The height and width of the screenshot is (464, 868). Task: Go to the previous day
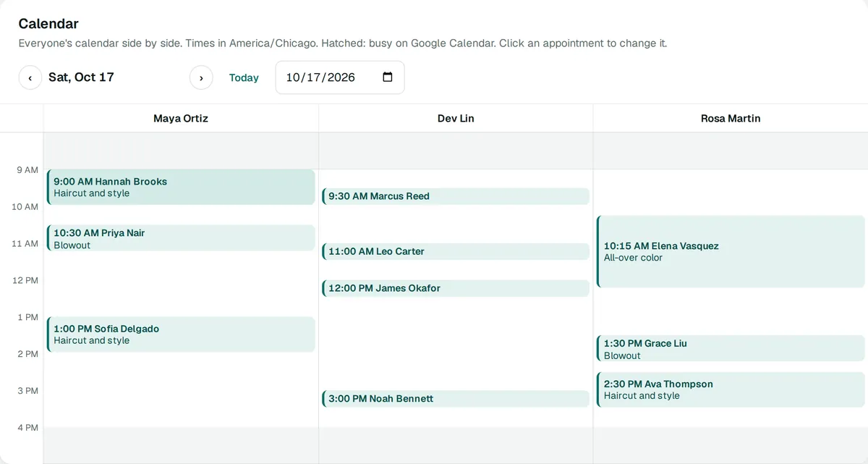30,77
